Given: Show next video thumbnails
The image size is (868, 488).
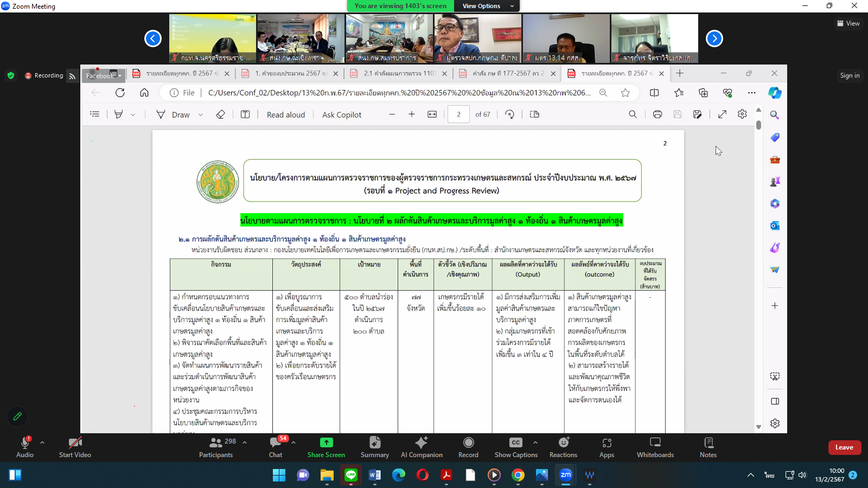Looking at the screenshot, I should [x=714, y=38].
